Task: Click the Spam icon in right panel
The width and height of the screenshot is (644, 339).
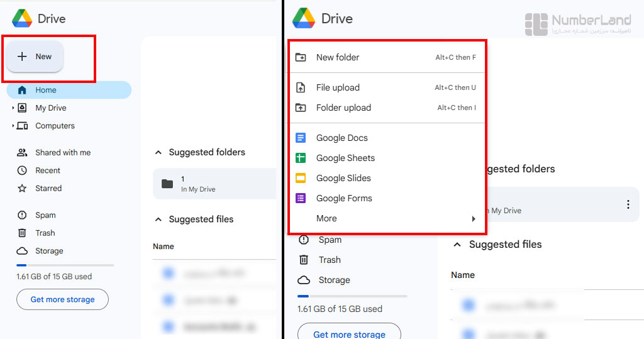Action: 304,240
